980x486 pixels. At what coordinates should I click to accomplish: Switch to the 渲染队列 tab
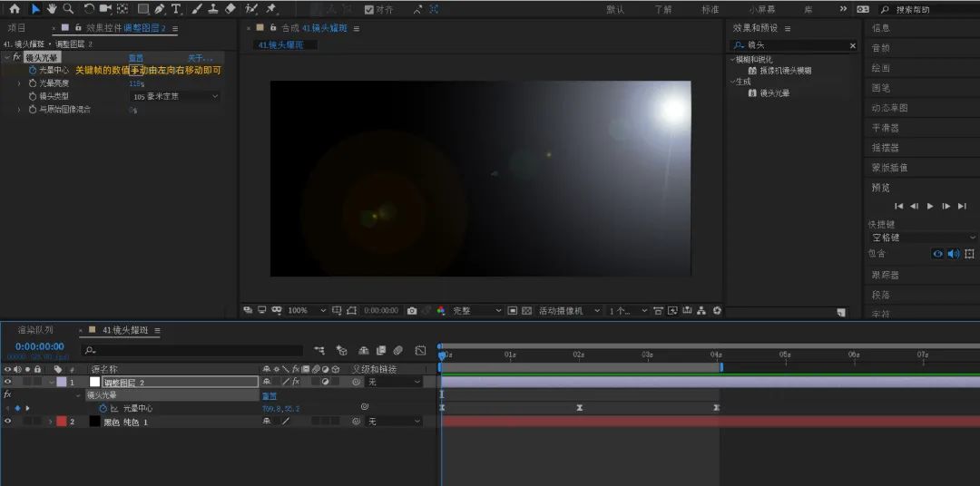point(35,330)
